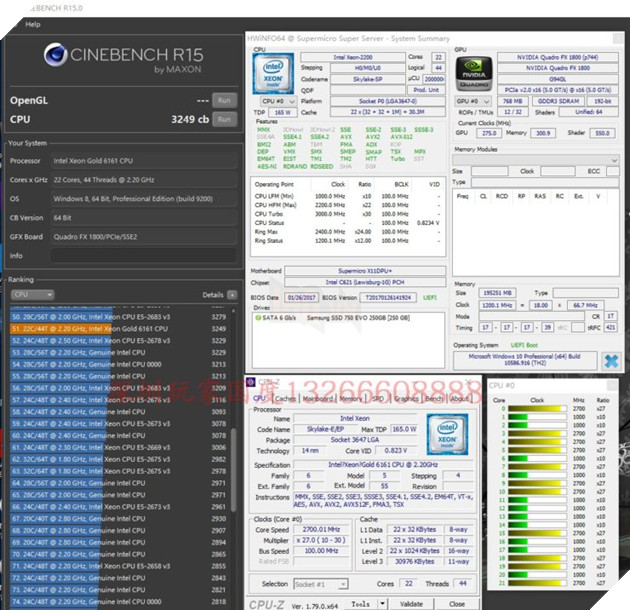This screenshot has width=630, height=610.
Task: Select ranking row 61 Xeon E5-2669 v3
Action: tap(119, 447)
